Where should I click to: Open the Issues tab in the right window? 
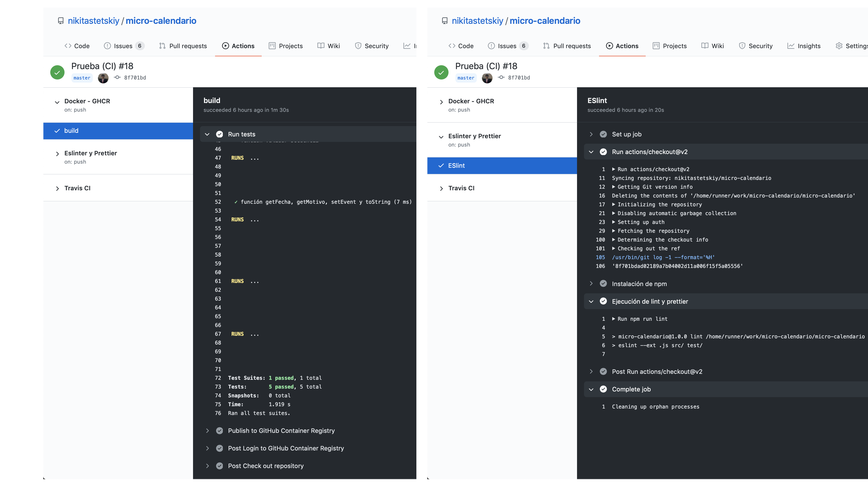507,46
